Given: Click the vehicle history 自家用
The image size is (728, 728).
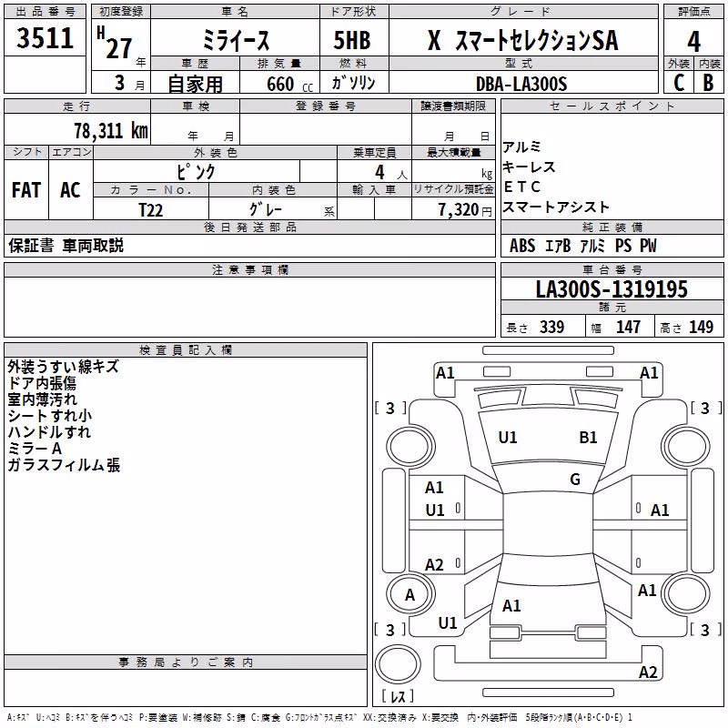Looking at the screenshot, I should coord(195,84).
